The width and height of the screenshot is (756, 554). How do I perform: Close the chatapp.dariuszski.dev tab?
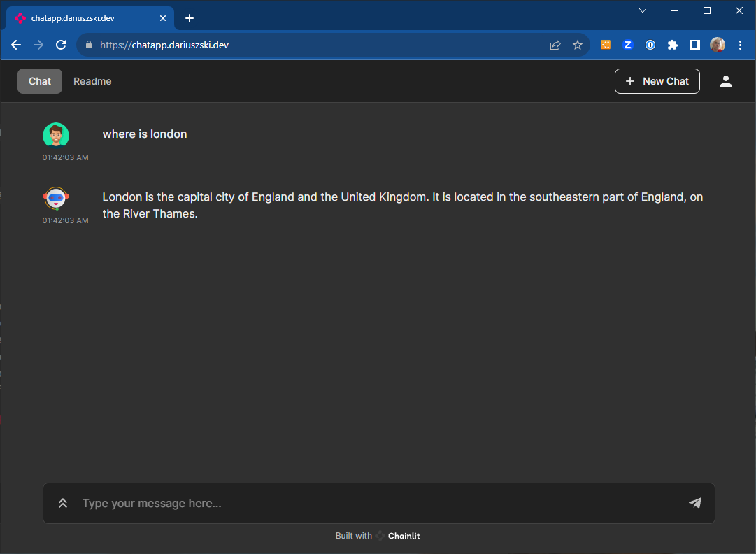point(164,18)
